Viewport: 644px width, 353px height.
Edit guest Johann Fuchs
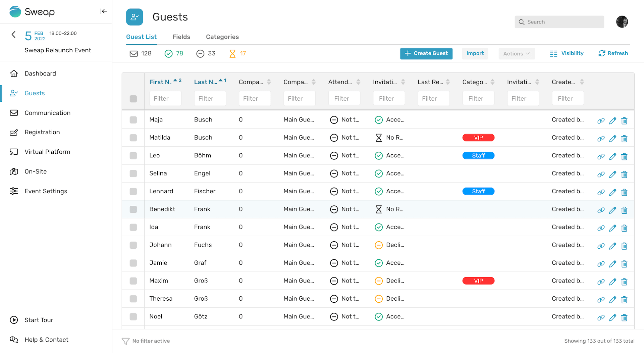[x=612, y=246]
